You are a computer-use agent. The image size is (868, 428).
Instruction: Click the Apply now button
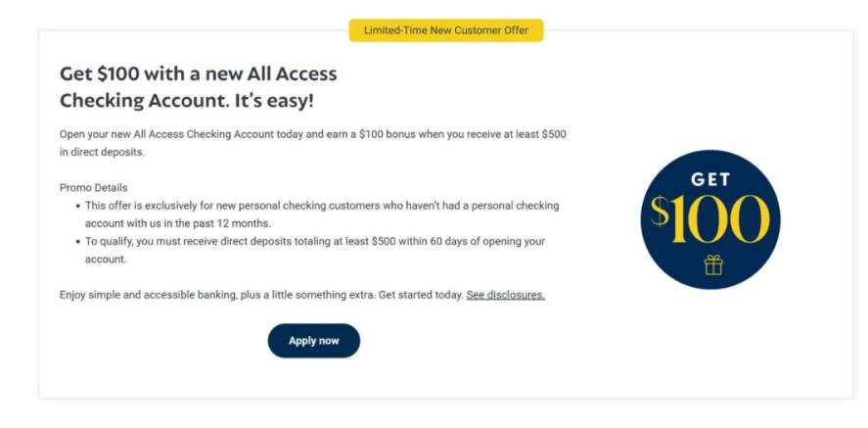(x=314, y=341)
